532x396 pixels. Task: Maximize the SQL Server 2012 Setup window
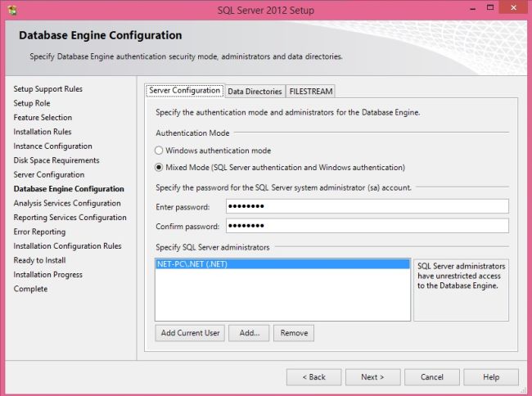pyautogui.click(x=490, y=8)
